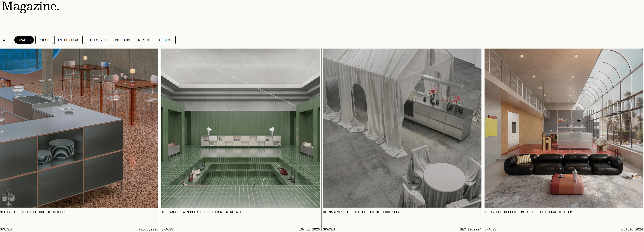Screen dimensions: 644x232
Task: Click the Magazine page heading
Action: tap(30, 6)
